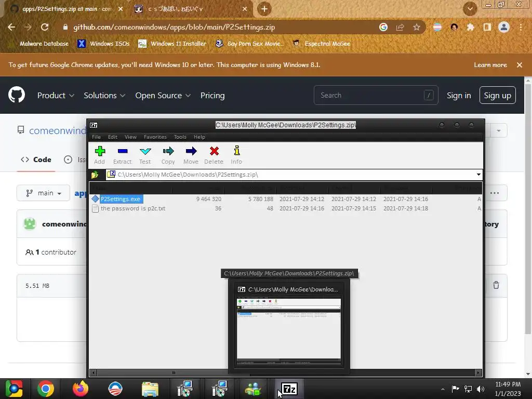Click the GitHub Search box
Image resolution: width=532 pixels, height=399 pixels.
(x=376, y=96)
